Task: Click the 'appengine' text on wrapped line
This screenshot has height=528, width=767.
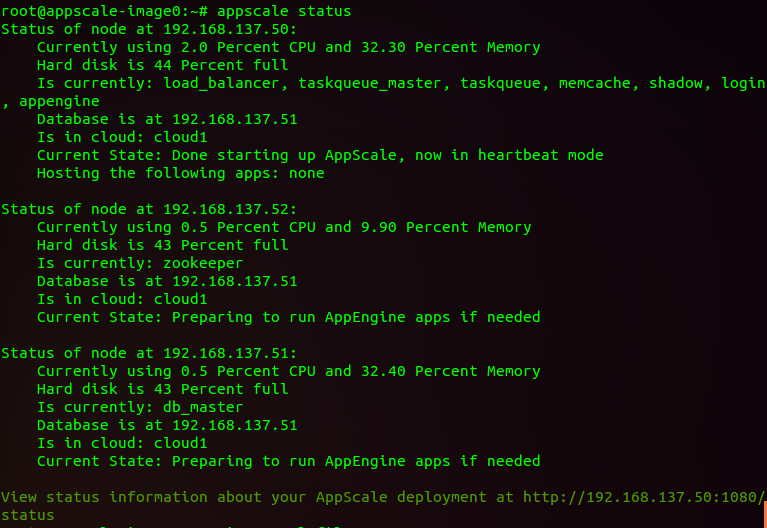Action: pyautogui.click(x=59, y=101)
